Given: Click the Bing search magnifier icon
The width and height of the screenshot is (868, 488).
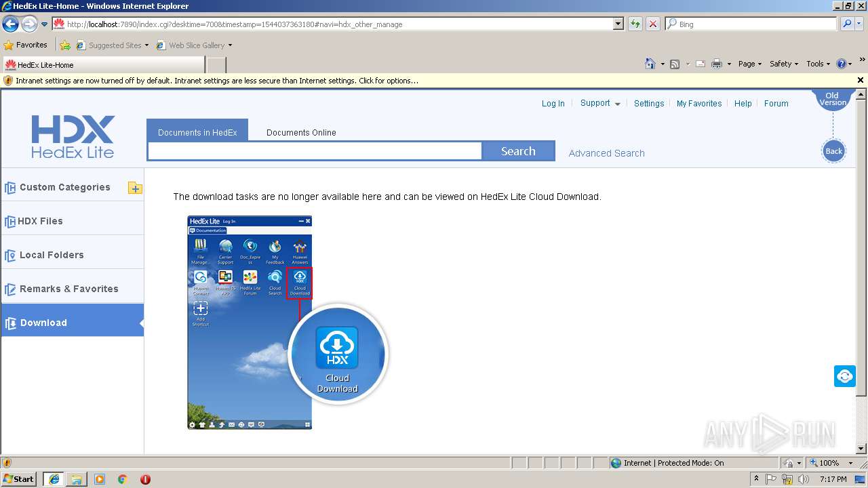Looking at the screenshot, I should [847, 24].
